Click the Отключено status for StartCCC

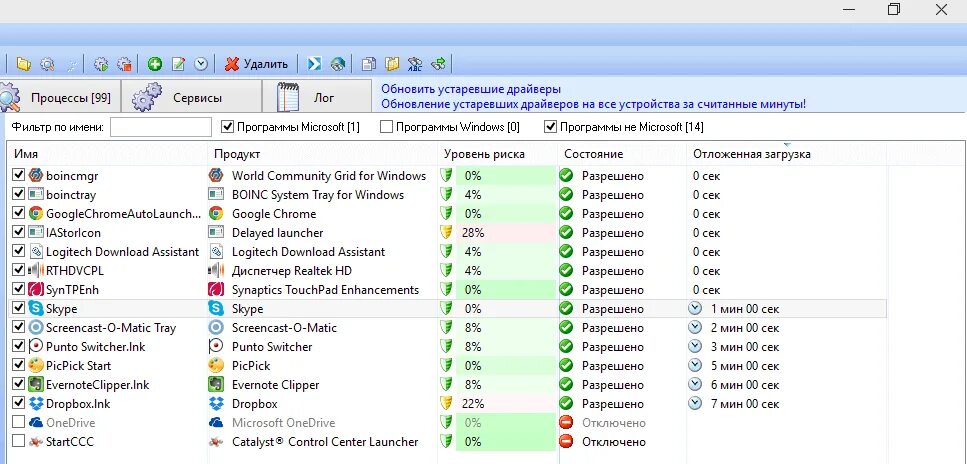[x=614, y=442]
